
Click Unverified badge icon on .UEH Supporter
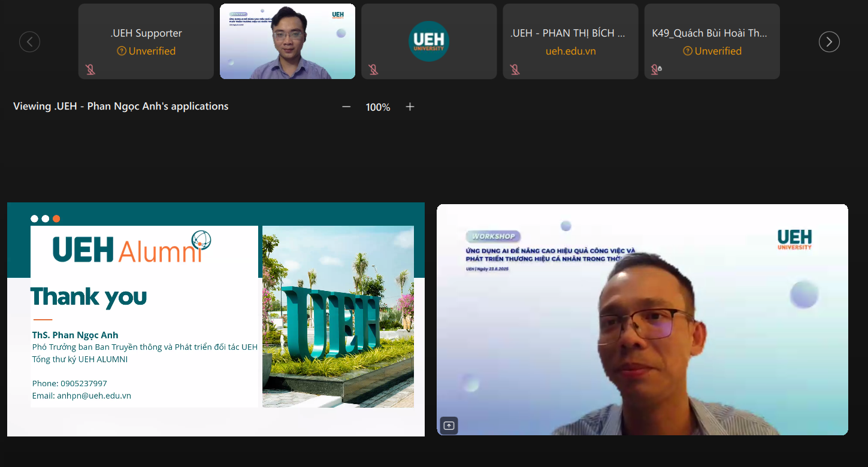pyautogui.click(x=122, y=51)
